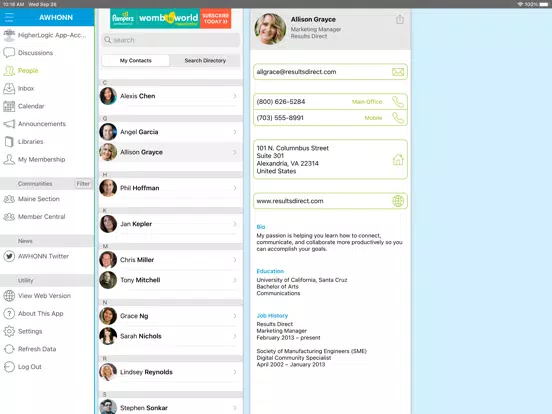Tap (703) 555-8991 phone number

280,118
